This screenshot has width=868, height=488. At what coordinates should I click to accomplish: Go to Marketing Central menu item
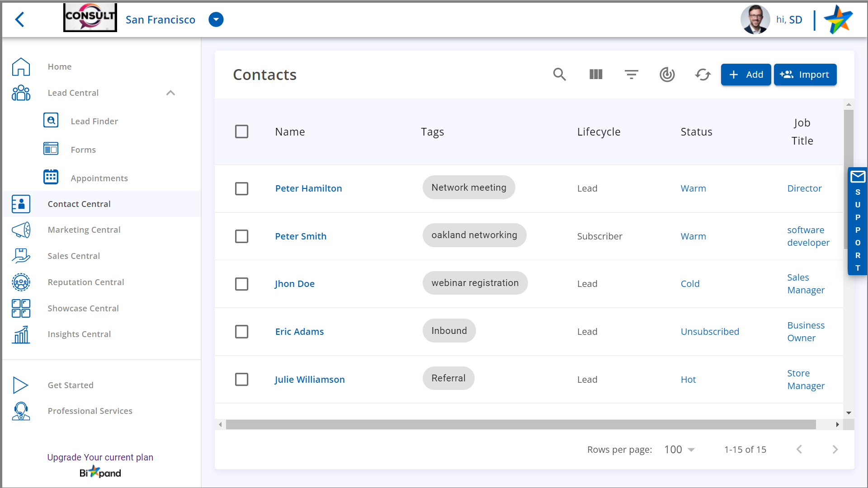pyautogui.click(x=84, y=230)
